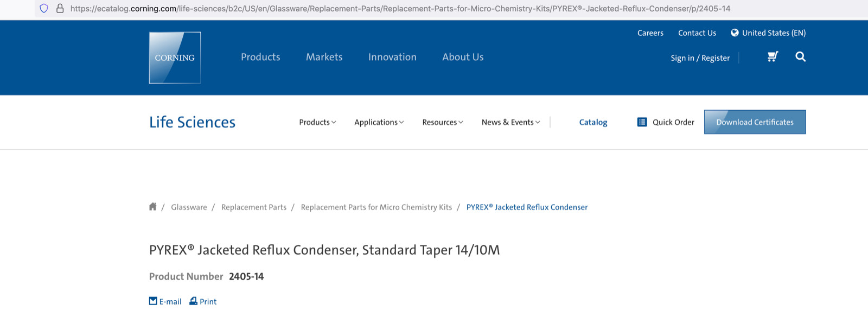
Task: Click Replacement Parts for Micro Chemistry Kits breadcrumb
Action: [376, 207]
